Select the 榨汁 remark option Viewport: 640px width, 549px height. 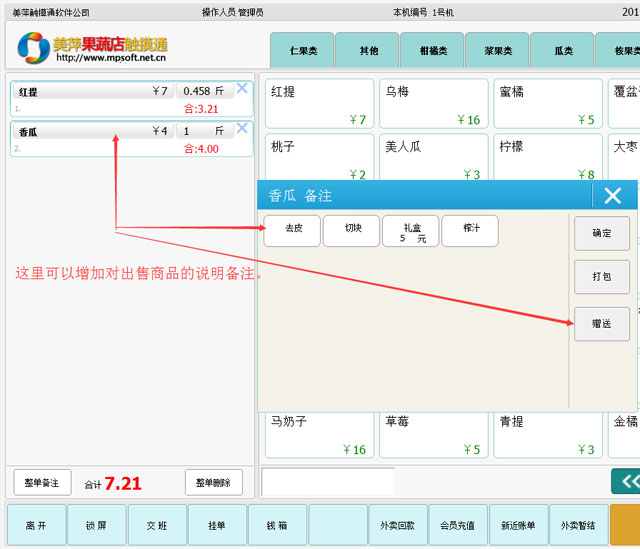click(x=470, y=230)
